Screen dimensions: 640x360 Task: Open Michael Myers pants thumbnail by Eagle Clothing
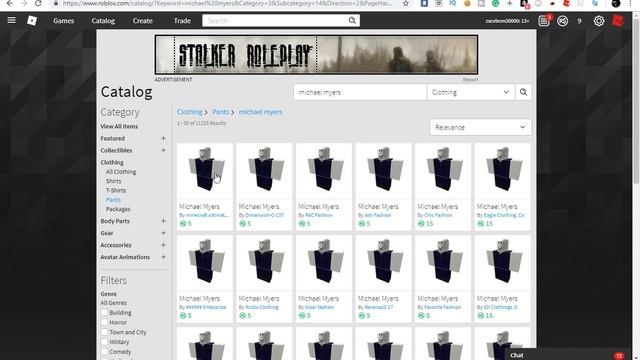click(x=502, y=171)
